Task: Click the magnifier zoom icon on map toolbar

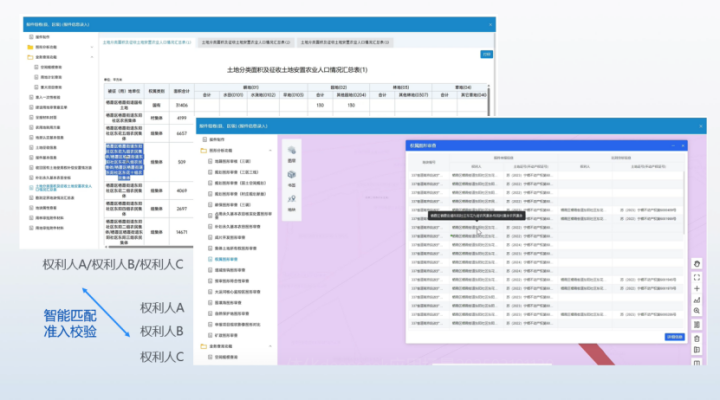Action: [x=696, y=312]
